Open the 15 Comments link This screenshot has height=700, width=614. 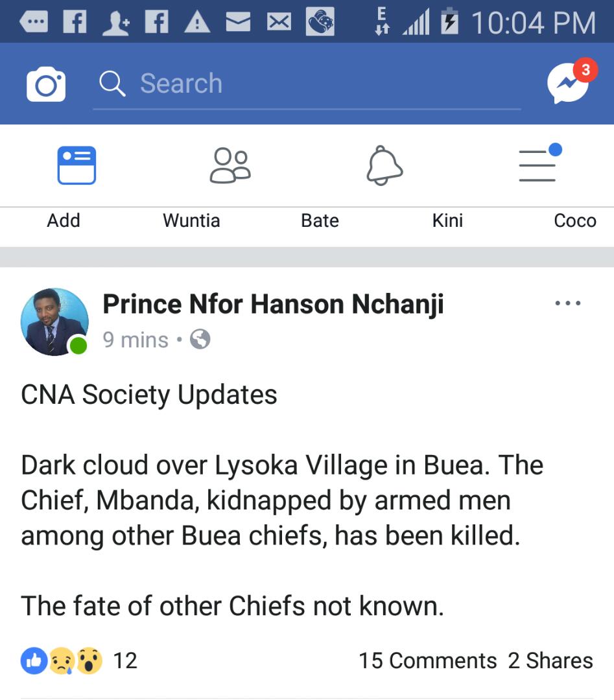tap(427, 660)
